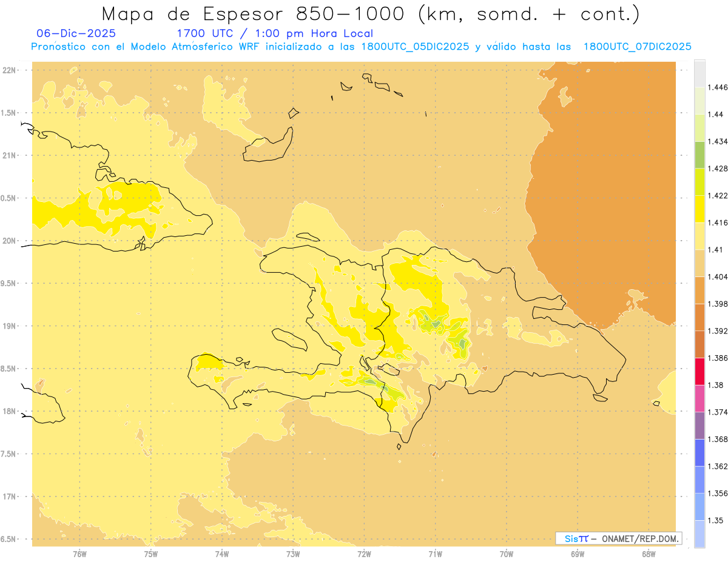Click the map title 'Mapa de Espesor 850-1000'
This screenshot has width=728, height=562.
click(254, 13)
